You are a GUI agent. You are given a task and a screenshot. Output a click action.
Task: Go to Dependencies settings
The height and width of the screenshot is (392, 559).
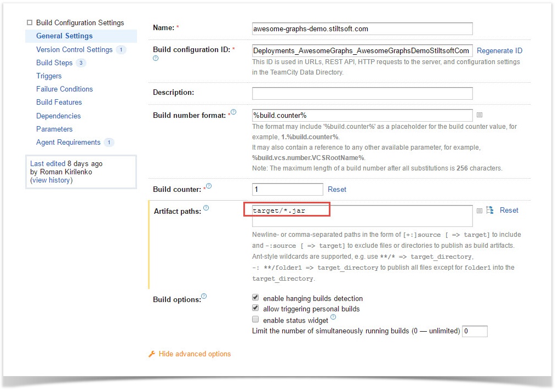point(59,116)
